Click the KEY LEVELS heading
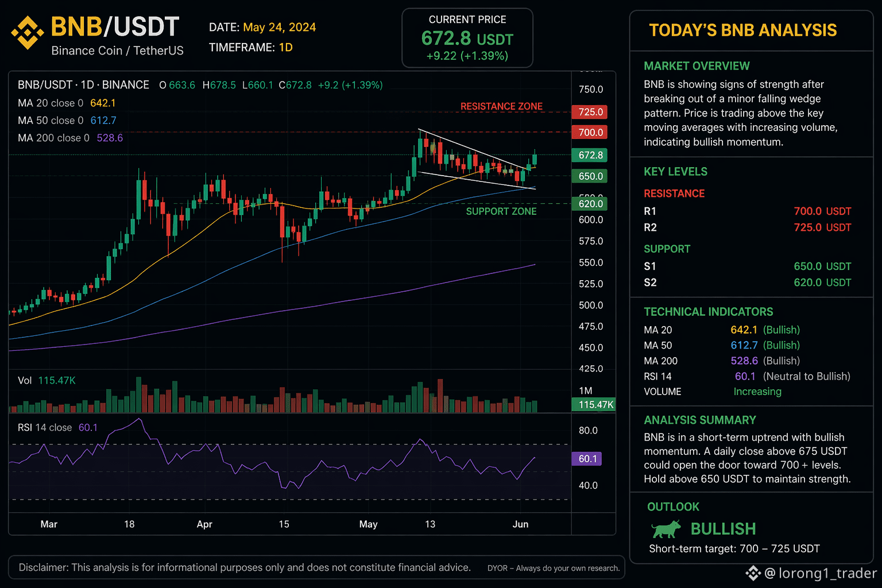Image resolution: width=882 pixels, height=588 pixels. (675, 172)
